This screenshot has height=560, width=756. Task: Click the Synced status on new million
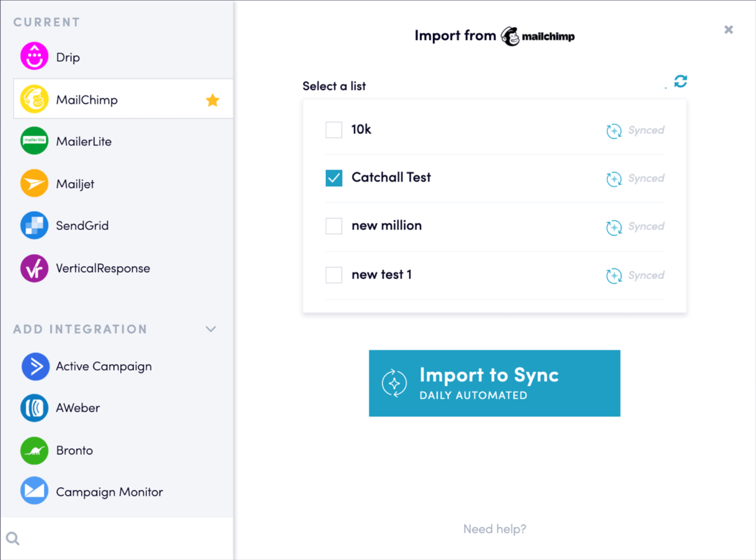pos(646,226)
